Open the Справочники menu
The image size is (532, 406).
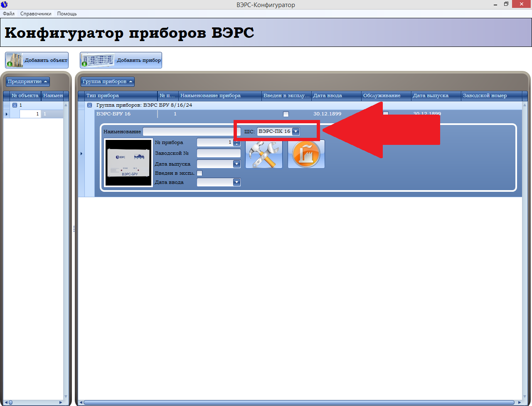click(x=36, y=14)
